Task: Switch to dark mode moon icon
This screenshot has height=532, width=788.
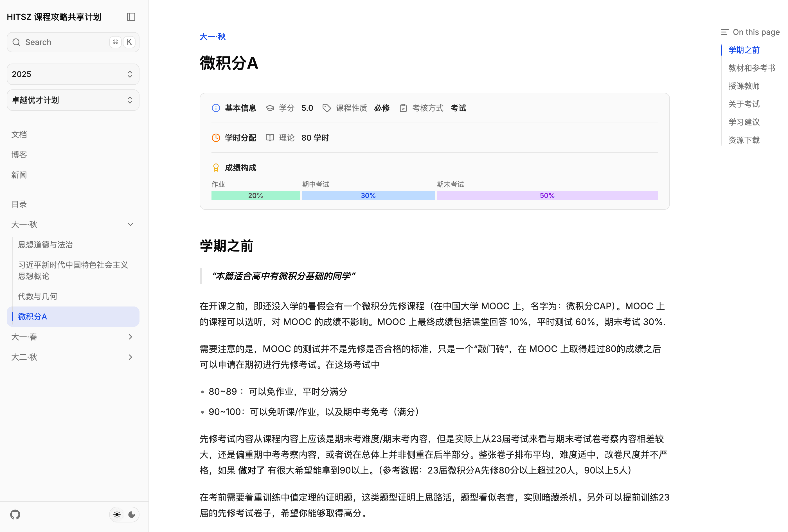Action: tap(132, 515)
